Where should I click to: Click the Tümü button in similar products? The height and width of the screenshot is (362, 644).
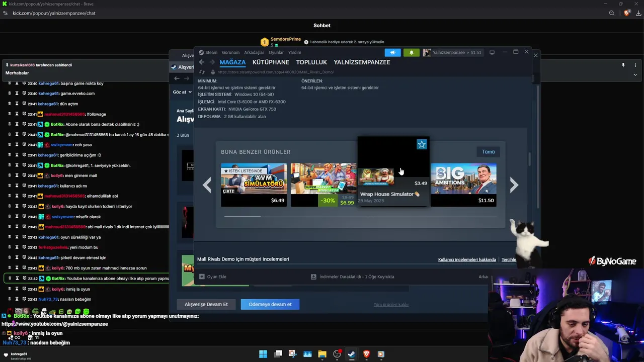pyautogui.click(x=488, y=152)
